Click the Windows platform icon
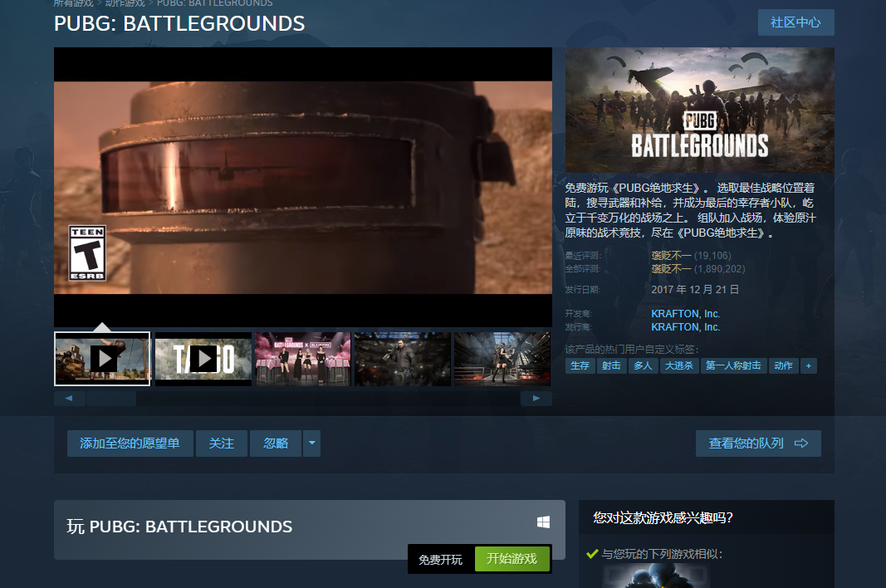Image resolution: width=886 pixels, height=588 pixels. click(543, 522)
